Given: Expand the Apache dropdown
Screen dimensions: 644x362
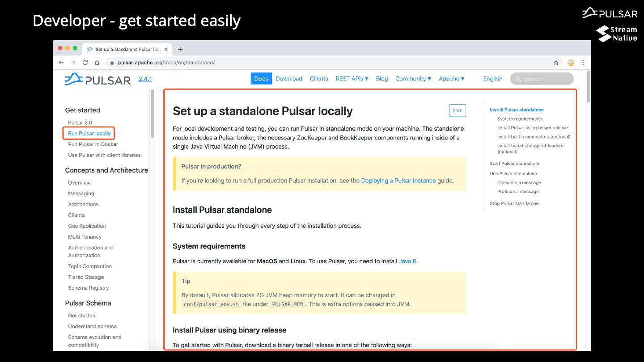Looking at the screenshot, I should 452,79.
